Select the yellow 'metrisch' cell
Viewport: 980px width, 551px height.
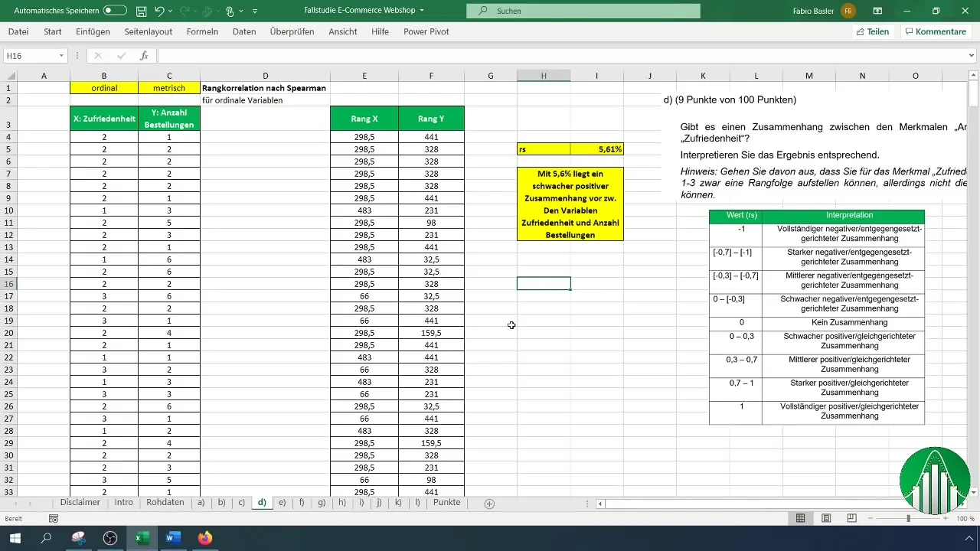tap(169, 88)
